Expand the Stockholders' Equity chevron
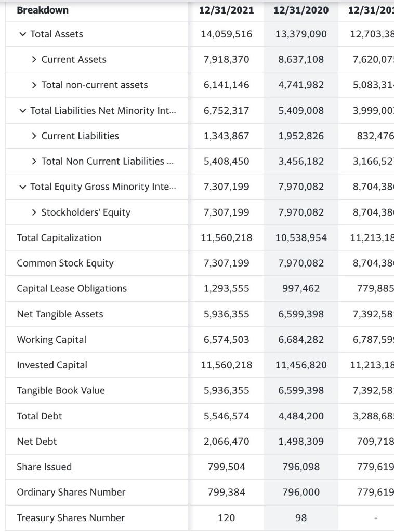 [x=34, y=212]
